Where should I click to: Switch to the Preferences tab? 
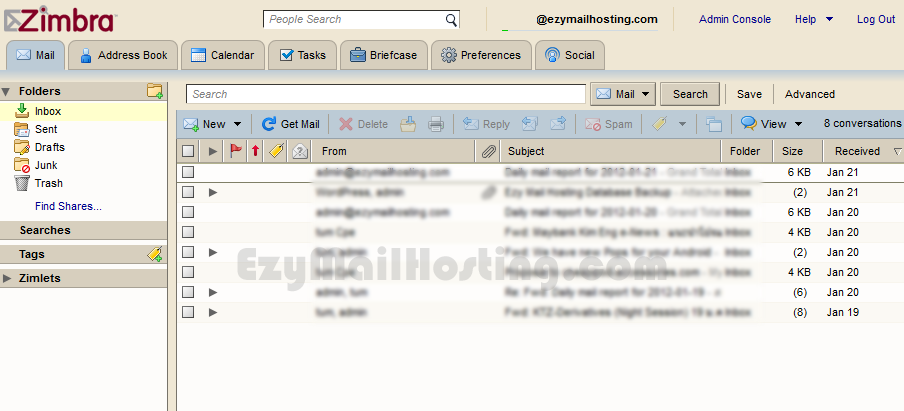click(481, 55)
